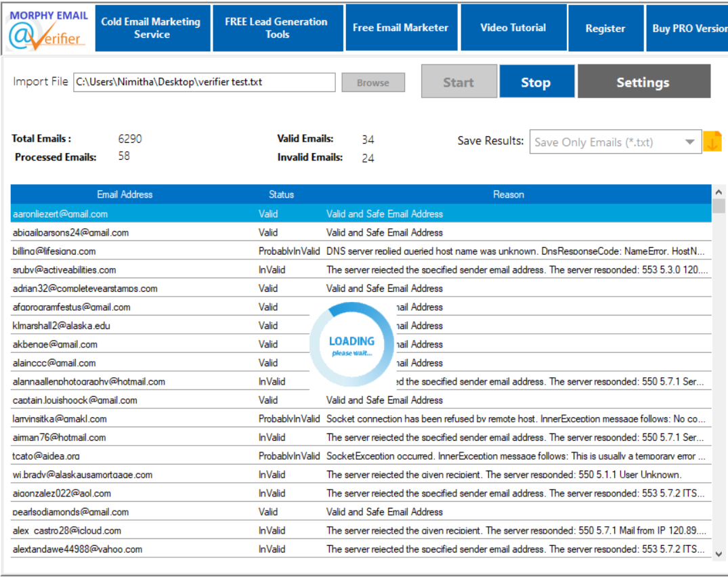Image resolution: width=728 pixels, height=577 pixels.
Task: Open the Video Tutorial tab
Action: click(513, 28)
